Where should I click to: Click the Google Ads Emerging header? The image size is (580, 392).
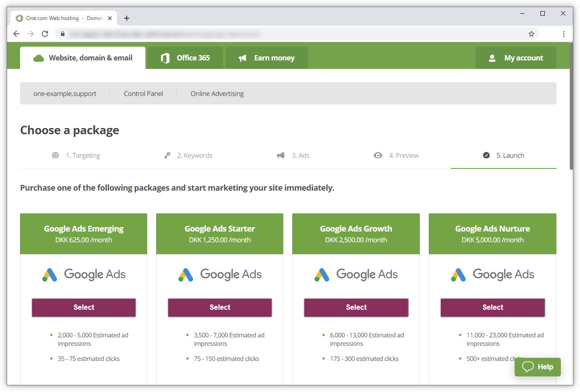(84, 234)
